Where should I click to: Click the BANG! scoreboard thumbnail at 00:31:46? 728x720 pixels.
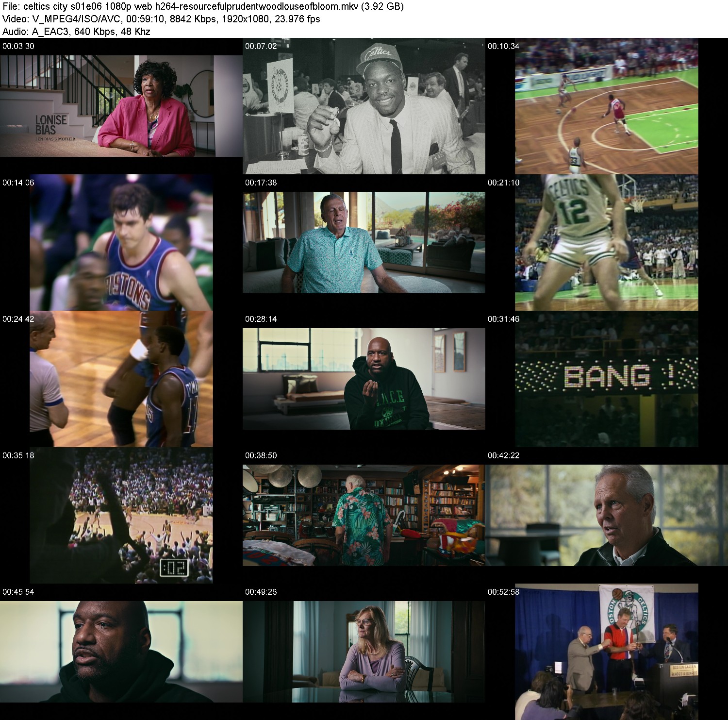pos(607,379)
